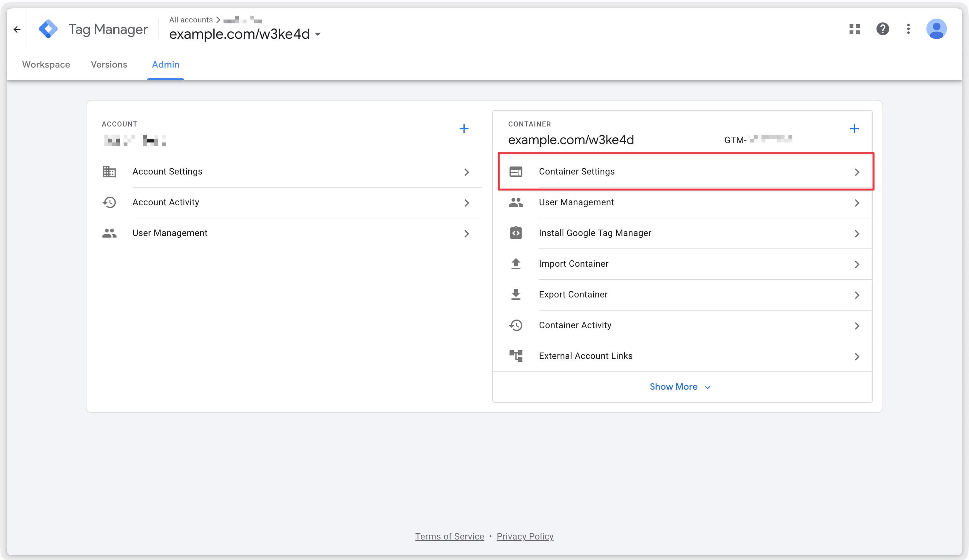
Task: Open Container Activity label
Action: point(575,325)
